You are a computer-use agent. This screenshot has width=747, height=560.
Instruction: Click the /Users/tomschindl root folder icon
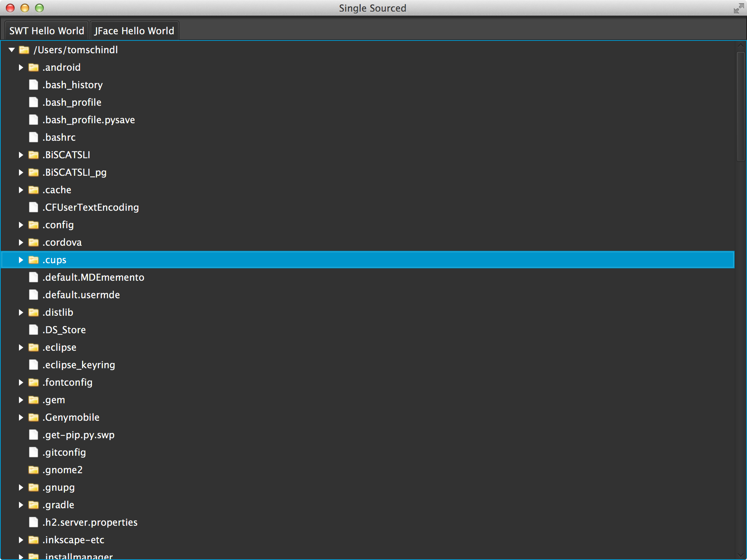pyautogui.click(x=24, y=50)
